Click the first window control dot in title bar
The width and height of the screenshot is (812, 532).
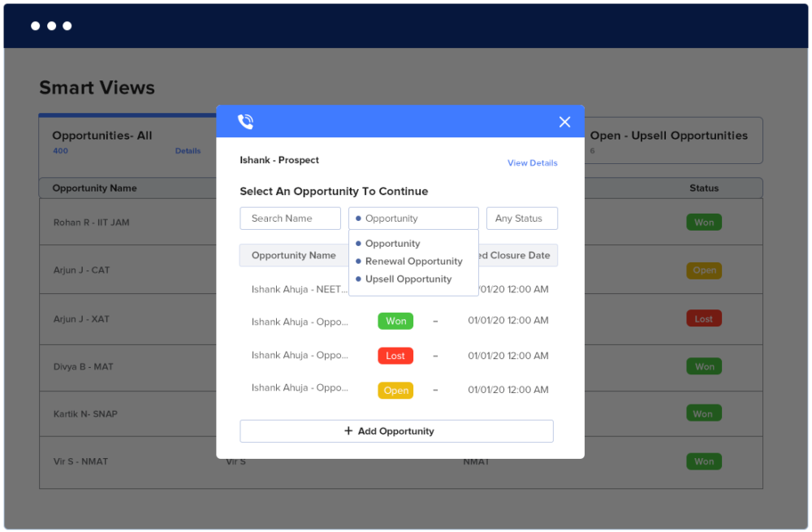coord(35,25)
